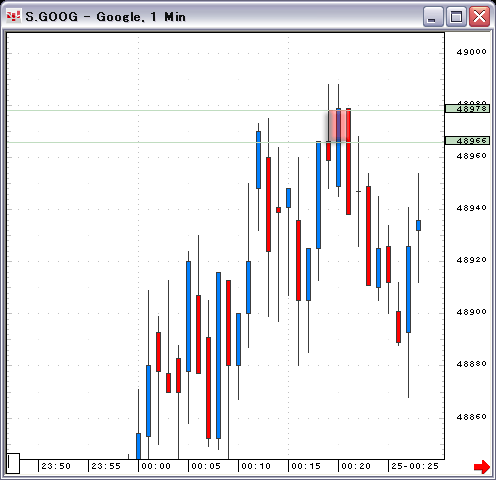Viewport: 496px width, 480px height.
Task: Click the title text S.GOOG - Google, 1 Min
Action: (105, 17)
